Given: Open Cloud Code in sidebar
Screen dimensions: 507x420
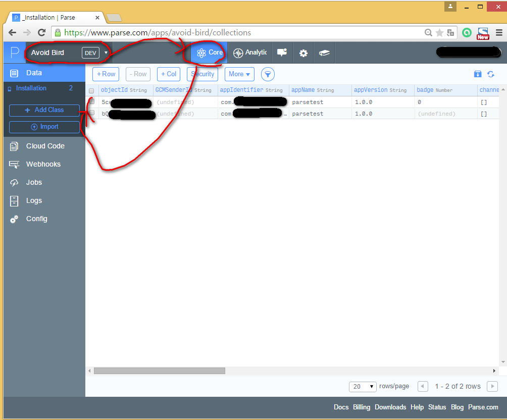Looking at the screenshot, I should point(44,146).
